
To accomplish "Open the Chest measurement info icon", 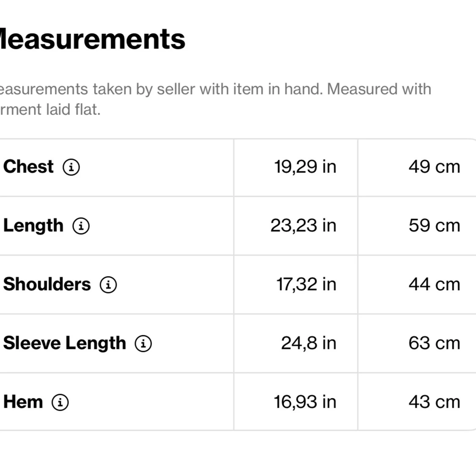I will click(x=72, y=167).
